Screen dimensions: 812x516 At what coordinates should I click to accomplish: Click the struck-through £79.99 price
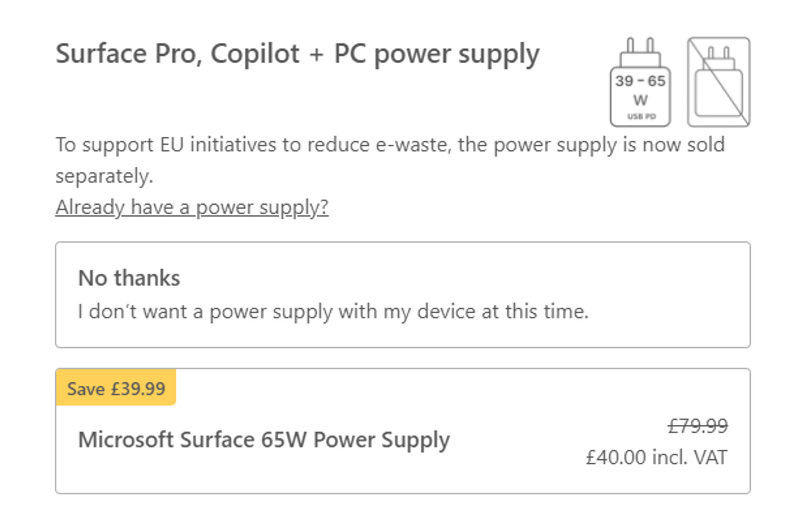coord(698,425)
